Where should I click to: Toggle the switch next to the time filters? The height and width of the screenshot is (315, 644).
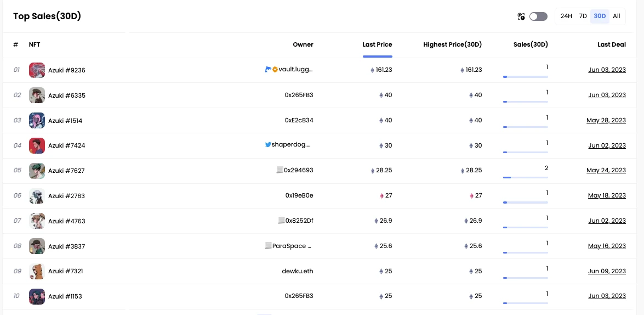[538, 16]
